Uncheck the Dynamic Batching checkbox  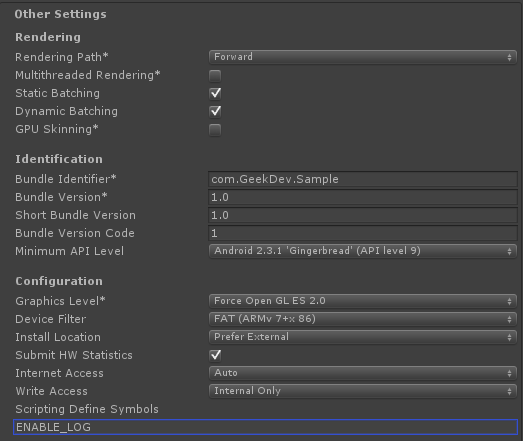215,111
